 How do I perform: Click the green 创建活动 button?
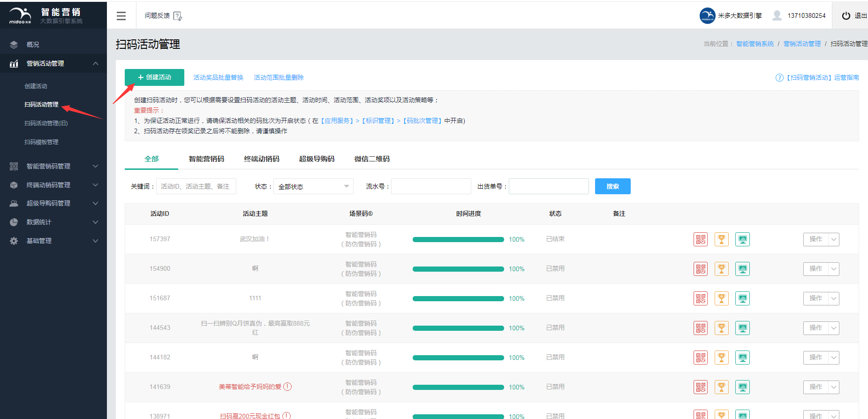154,77
